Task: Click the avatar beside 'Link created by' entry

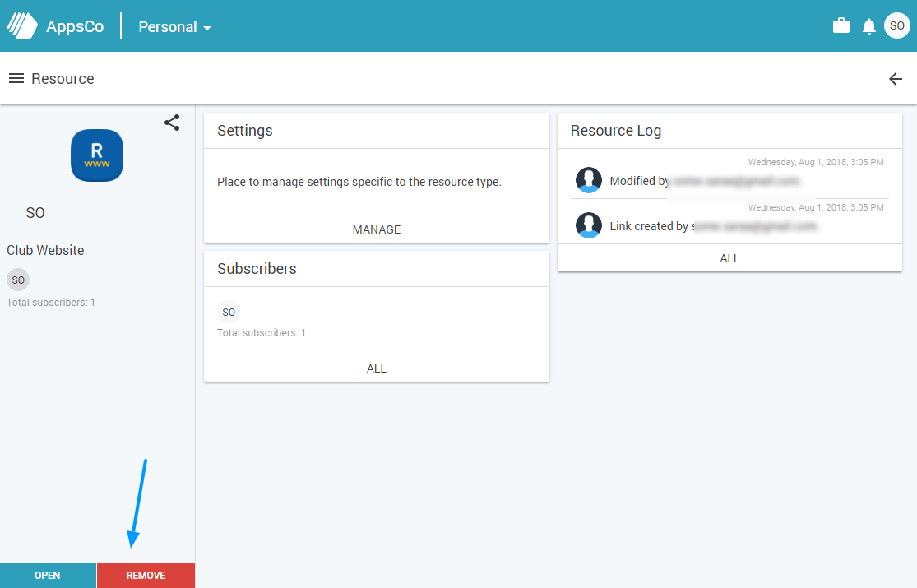Action: point(589,225)
